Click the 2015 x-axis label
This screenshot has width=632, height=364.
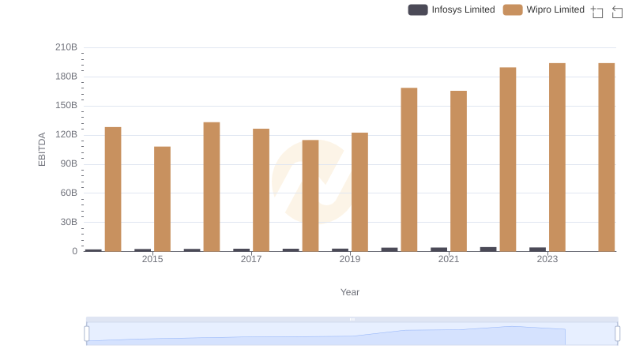[x=152, y=259]
